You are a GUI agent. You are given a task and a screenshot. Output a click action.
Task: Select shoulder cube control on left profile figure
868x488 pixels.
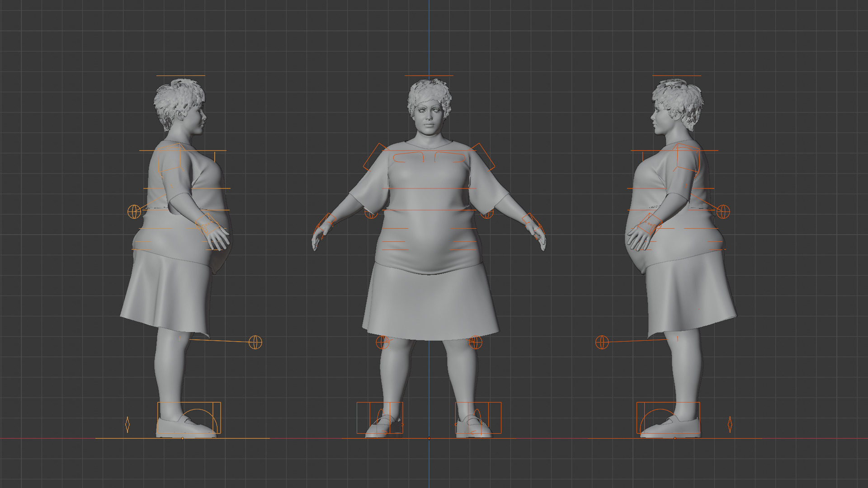170,158
